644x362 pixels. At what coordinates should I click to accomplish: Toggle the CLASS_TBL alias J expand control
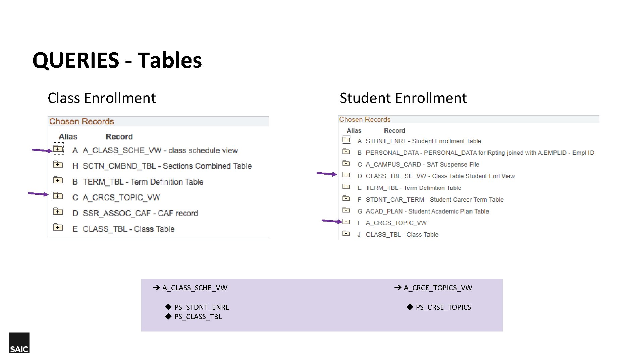pyautogui.click(x=346, y=234)
